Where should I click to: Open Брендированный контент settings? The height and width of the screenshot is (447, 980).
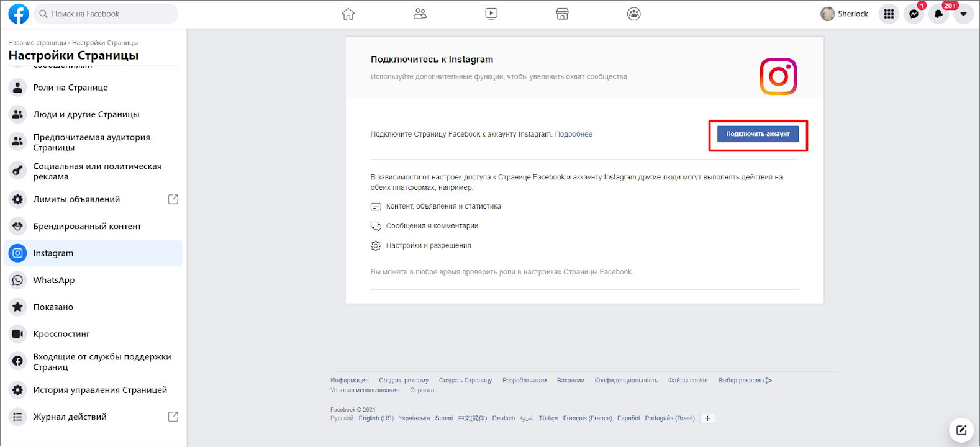coord(93,226)
